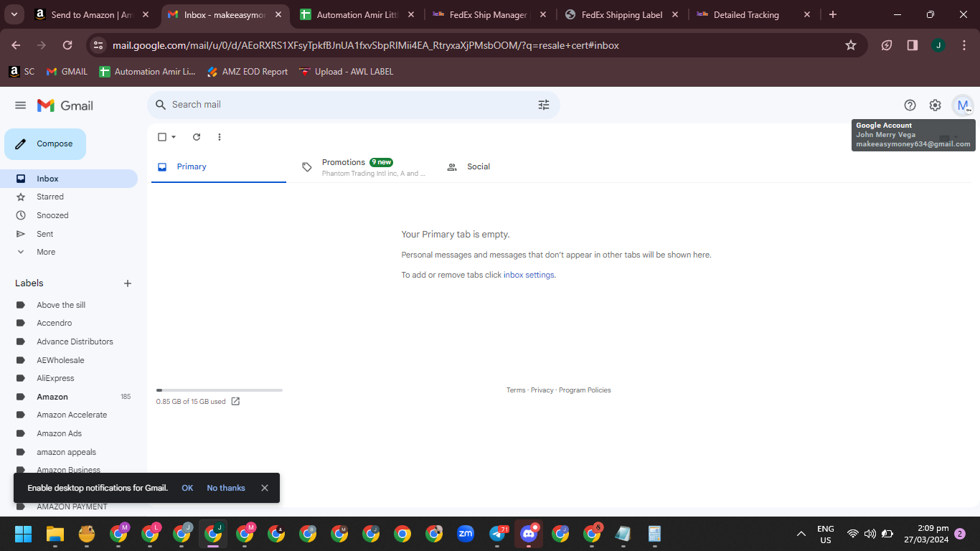This screenshot has height=551, width=980.
Task: Open Chrome side panel icon
Action: pyautogui.click(x=913, y=45)
